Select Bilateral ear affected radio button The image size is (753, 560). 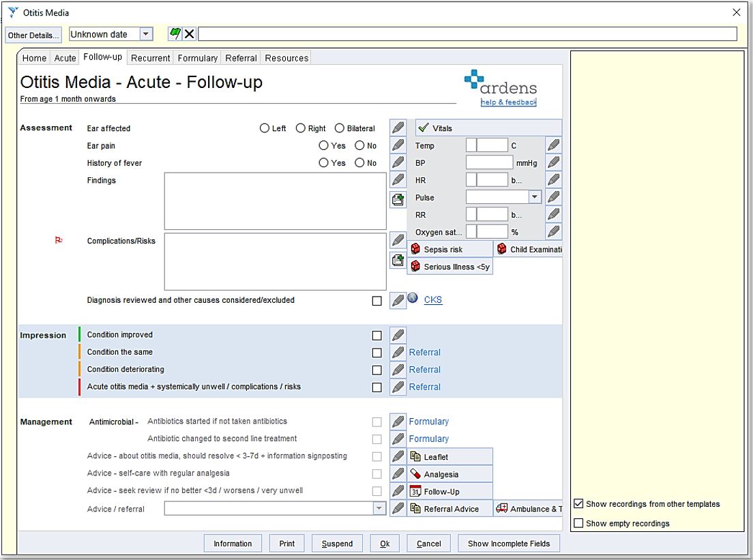(x=340, y=128)
